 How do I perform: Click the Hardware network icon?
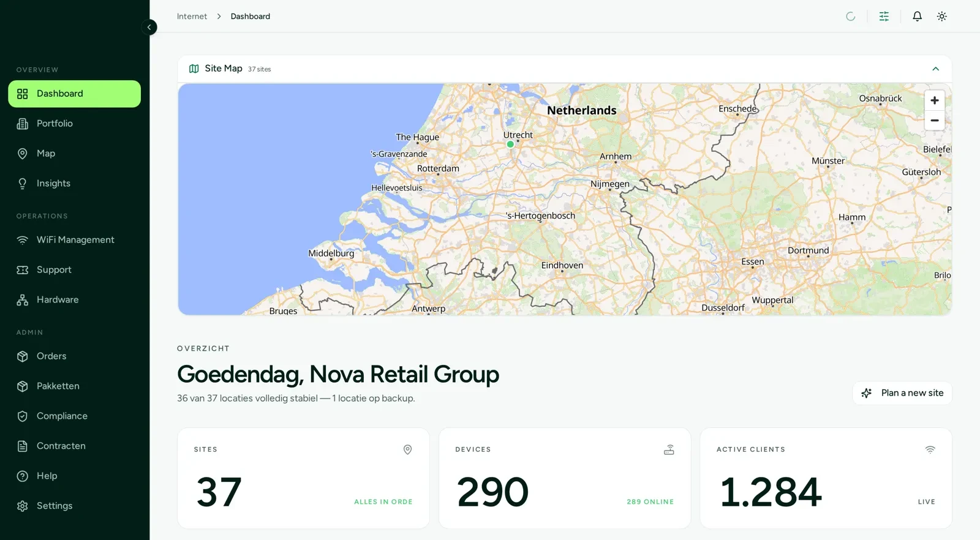[x=23, y=300]
